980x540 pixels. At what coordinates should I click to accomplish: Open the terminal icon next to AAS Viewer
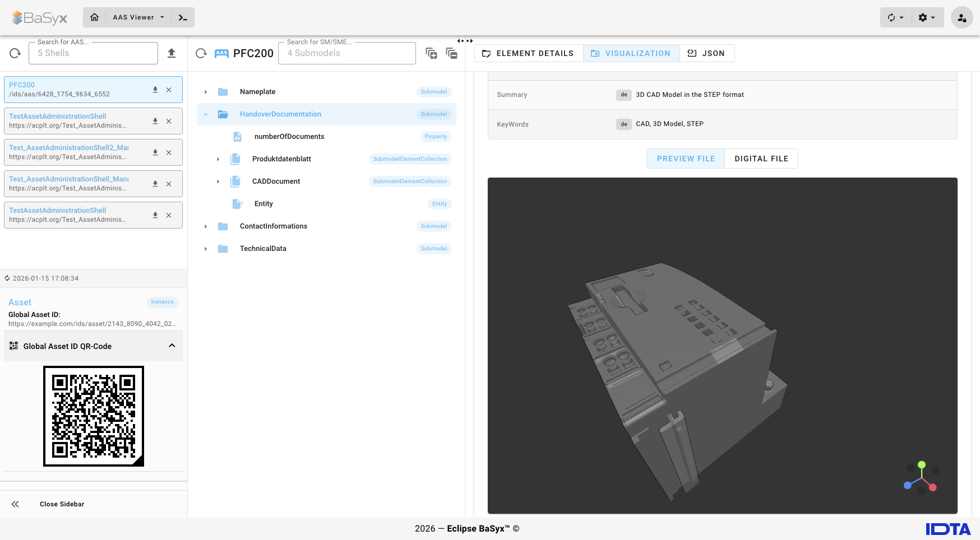pos(182,17)
